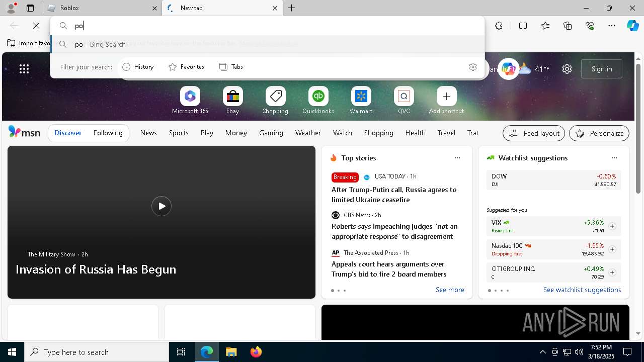Open the tab actions menu icon
The width and height of the screenshot is (644, 362).
(x=30, y=8)
